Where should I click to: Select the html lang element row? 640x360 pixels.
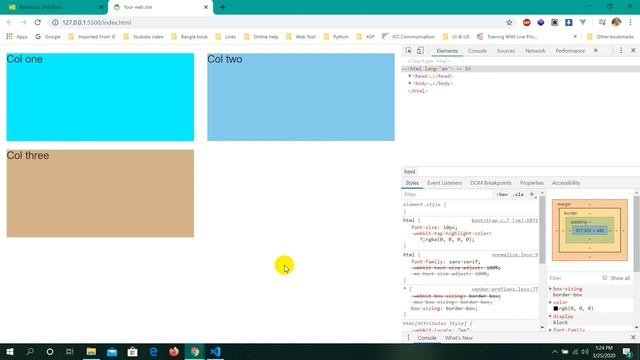click(x=520, y=69)
